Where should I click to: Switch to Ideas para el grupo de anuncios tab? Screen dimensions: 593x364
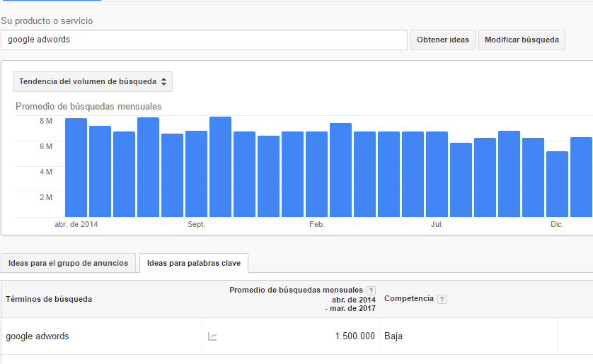(x=68, y=263)
